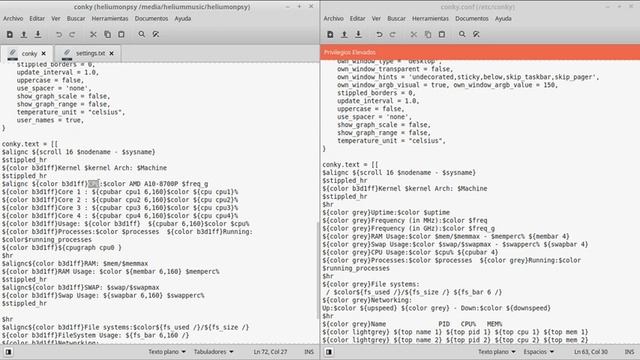Click Paste icon in conky.conf window

[442, 35]
